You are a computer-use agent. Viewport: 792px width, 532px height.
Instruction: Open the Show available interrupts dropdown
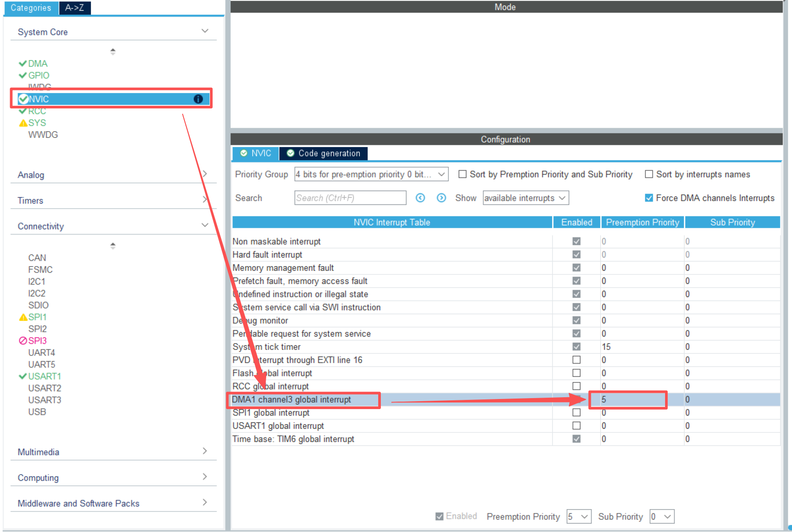[526, 198]
